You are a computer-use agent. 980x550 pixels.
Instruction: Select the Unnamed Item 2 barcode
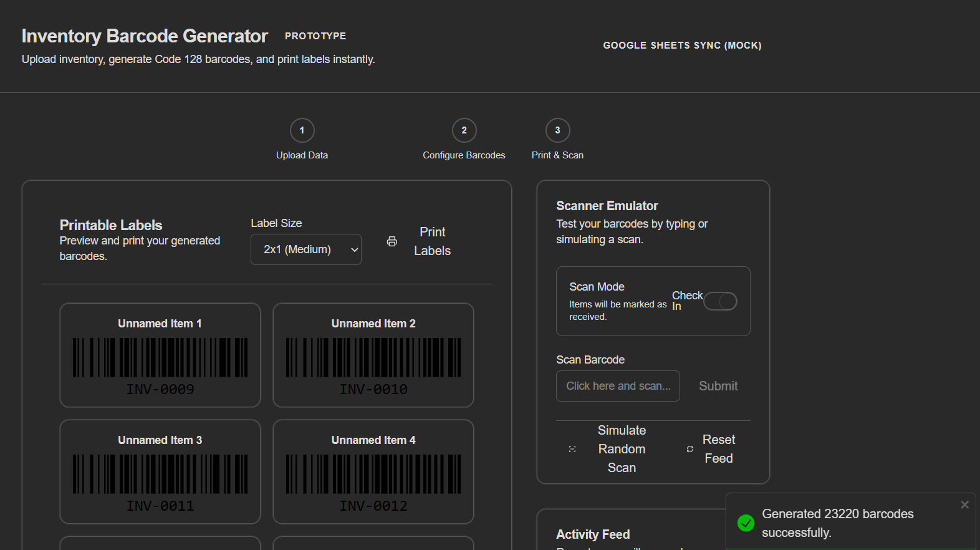373,357
